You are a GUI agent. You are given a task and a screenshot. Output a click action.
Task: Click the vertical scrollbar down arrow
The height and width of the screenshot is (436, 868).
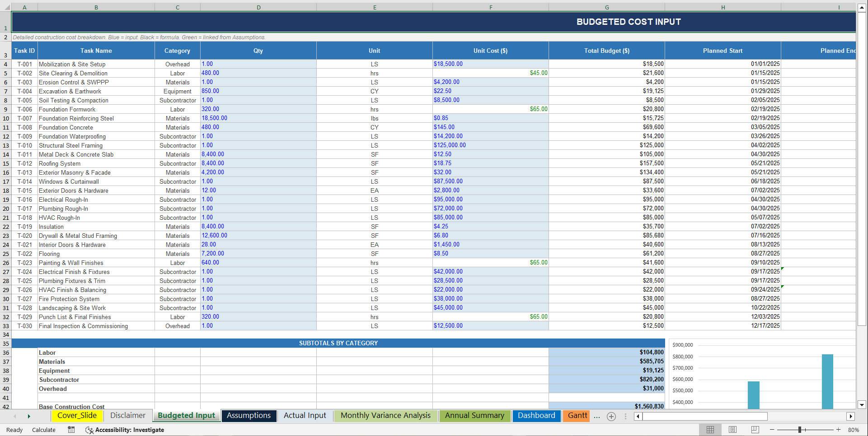point(861,406)
